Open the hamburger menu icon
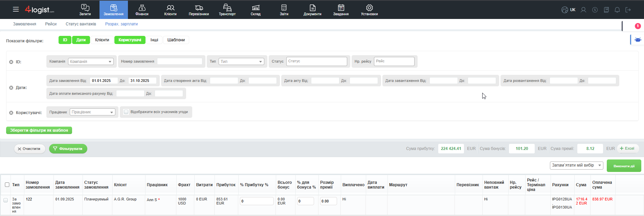The image size is (644, 216). [16, 9]
